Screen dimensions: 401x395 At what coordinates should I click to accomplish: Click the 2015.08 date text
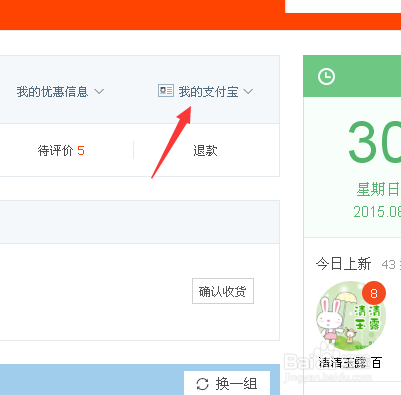click(x=377, y=212)
